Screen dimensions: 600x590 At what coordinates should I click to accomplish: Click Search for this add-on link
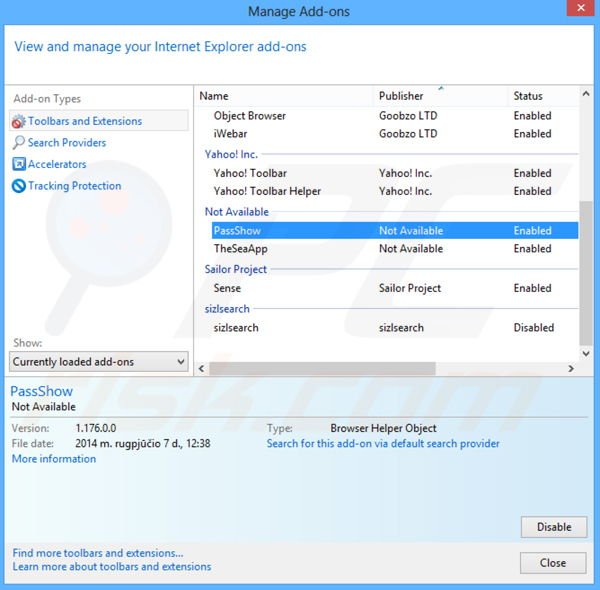[383, 444]
